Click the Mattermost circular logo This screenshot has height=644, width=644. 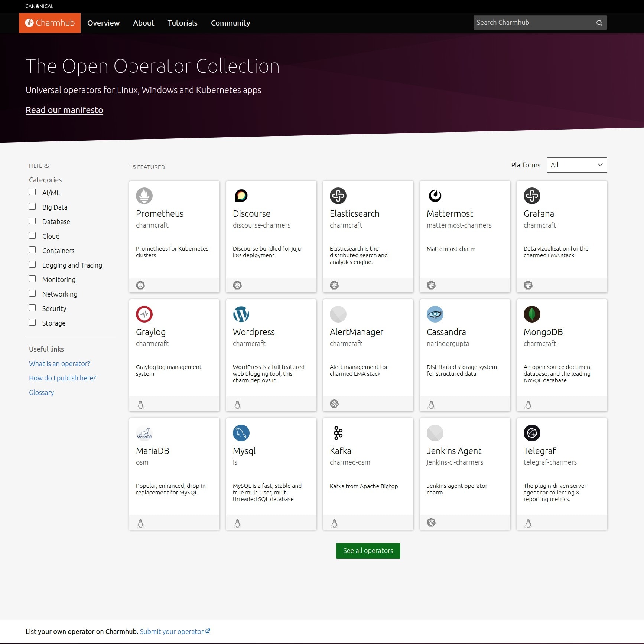pos(435,196)
